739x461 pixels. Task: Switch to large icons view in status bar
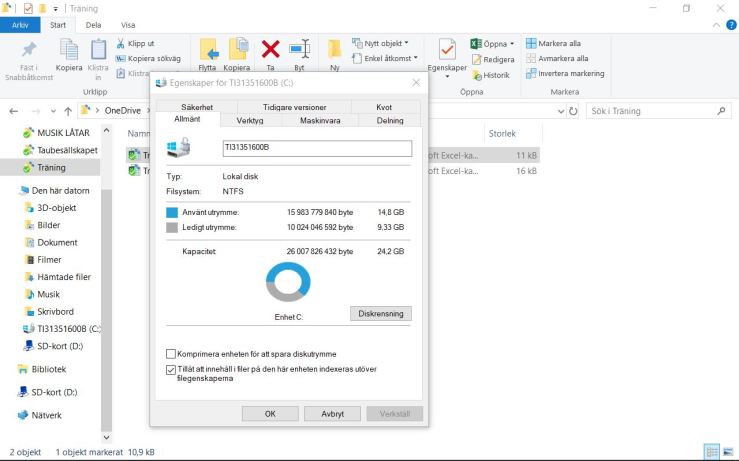click(x=729, y=452)
